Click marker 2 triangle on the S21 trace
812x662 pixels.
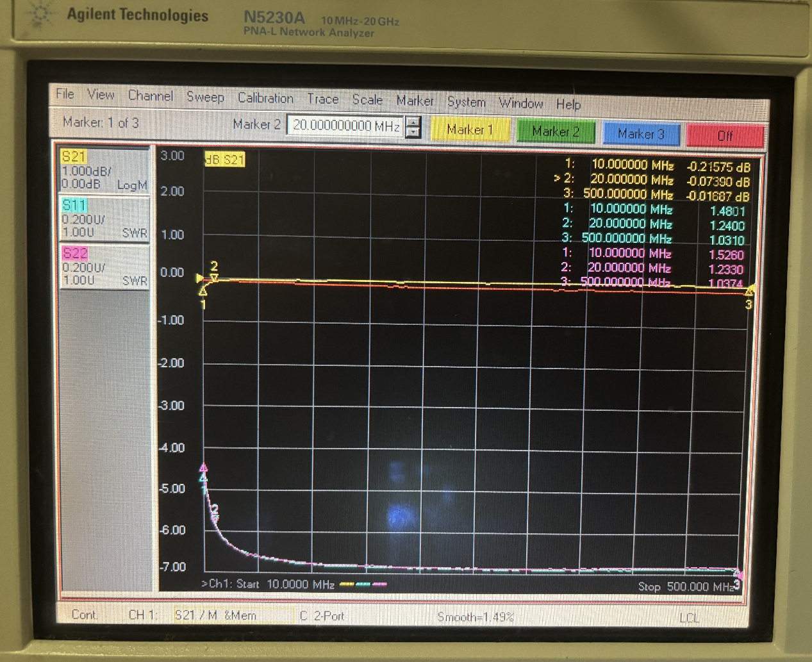click(x=215, y=277)
